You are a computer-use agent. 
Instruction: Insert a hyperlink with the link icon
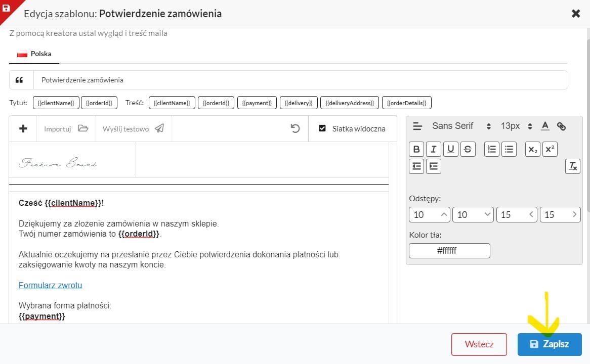click(x=561, y=126)
